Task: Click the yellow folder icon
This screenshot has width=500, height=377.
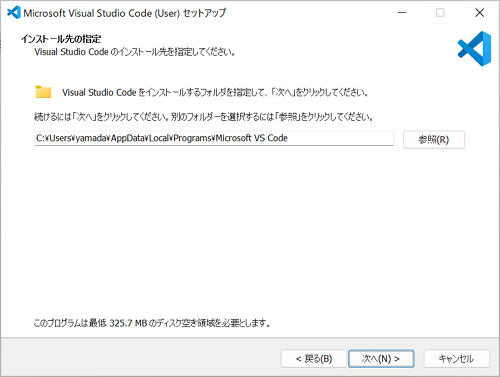Action: pyautogui.click(x=43, y=92)
